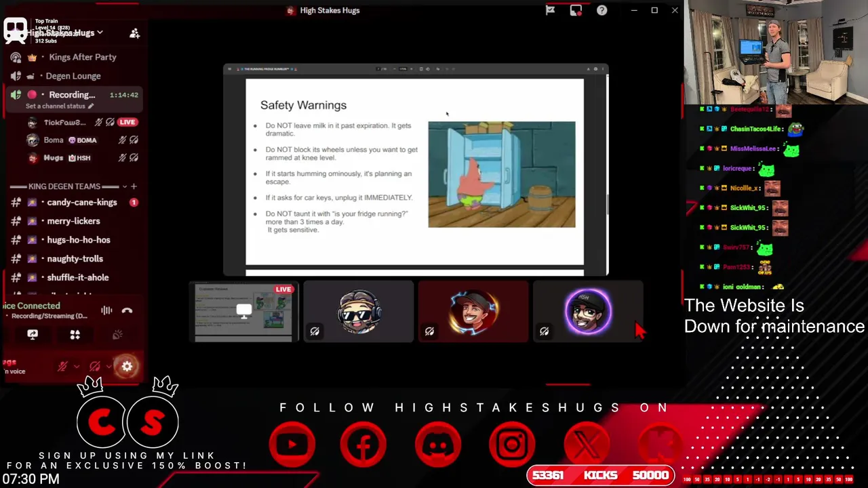Open help question mark icon
This screenshot has width=868, height=488.
click(601, 10)
